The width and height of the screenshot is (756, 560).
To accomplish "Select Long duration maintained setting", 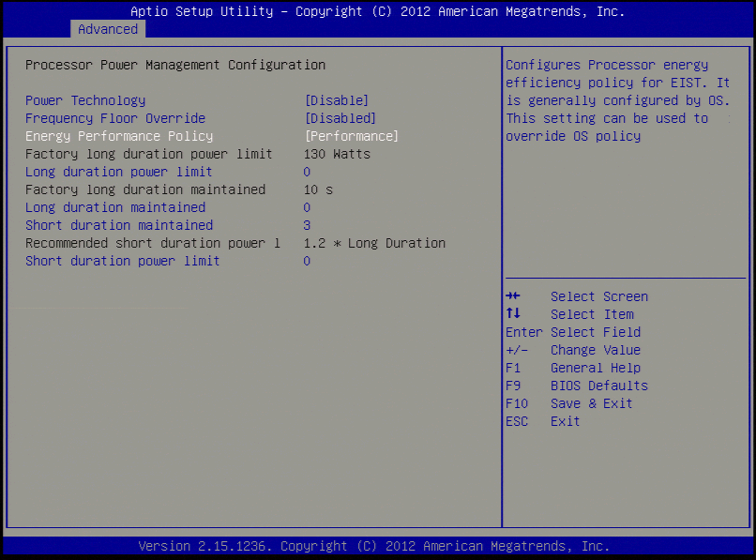I will click(115, 207).
